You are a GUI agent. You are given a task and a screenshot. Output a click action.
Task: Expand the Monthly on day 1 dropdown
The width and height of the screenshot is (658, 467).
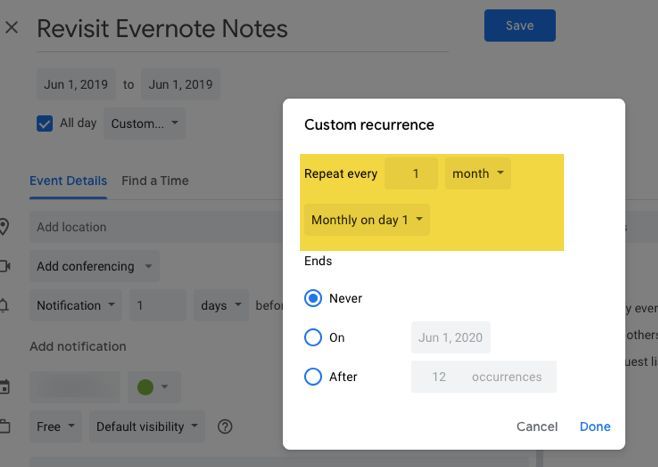pos(366,220)
